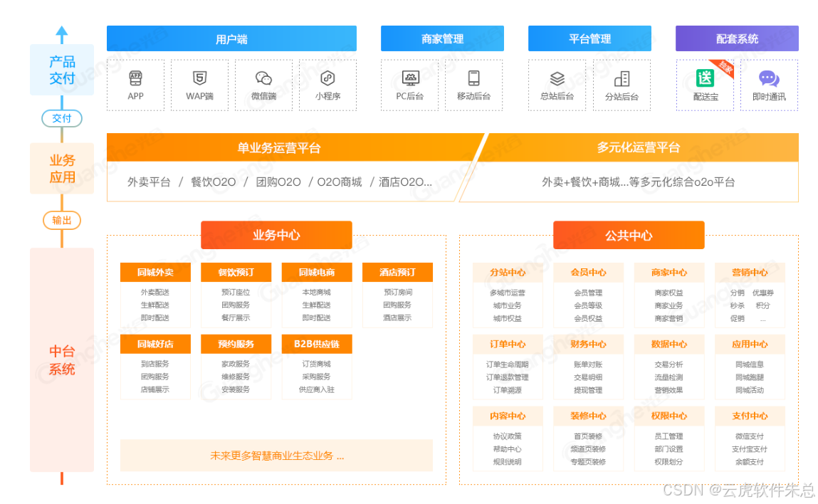
Task: Open the 同城外卖 module card header
Action: click(x=155, y=273)
